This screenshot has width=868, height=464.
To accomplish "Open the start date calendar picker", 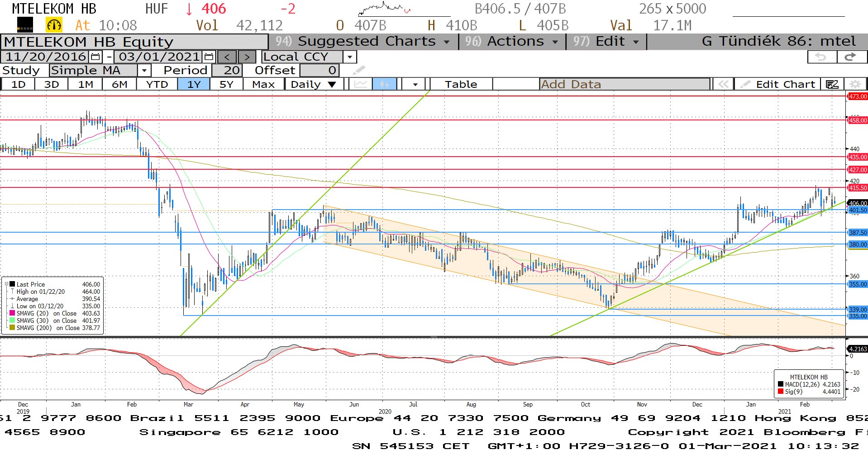I will tap(95, 57).
